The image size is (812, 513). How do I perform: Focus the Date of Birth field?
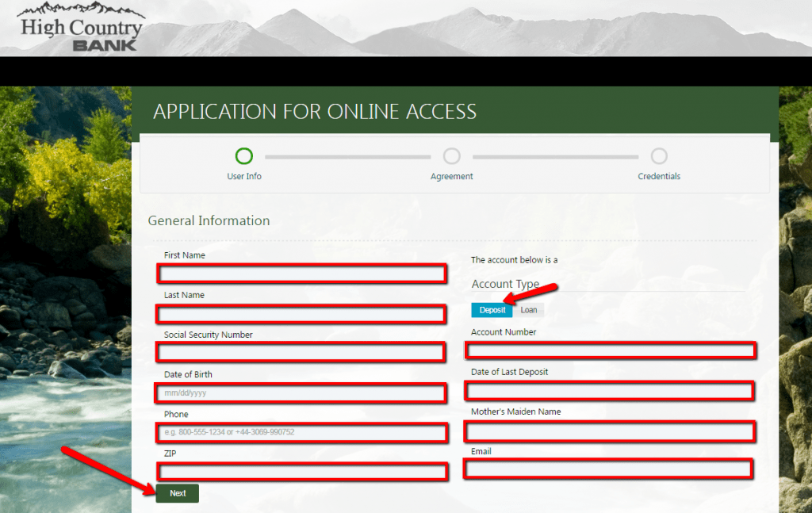click(301, 393)
